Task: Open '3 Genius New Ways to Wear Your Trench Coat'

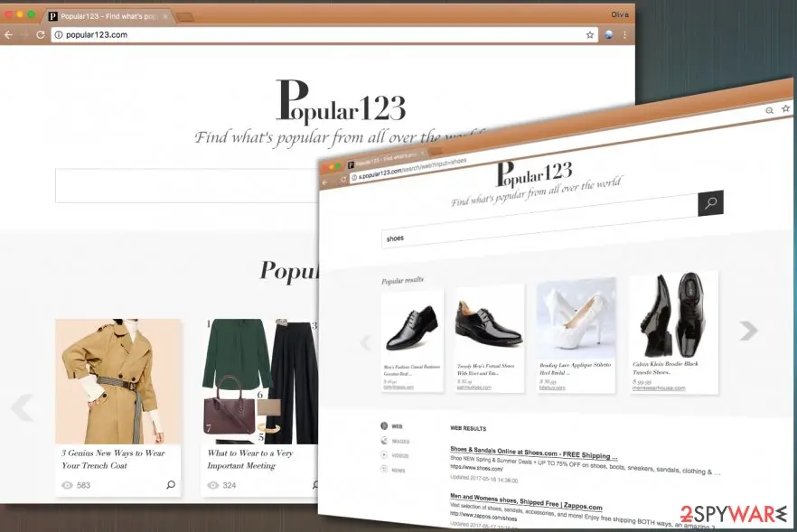Action: [113, 459]
